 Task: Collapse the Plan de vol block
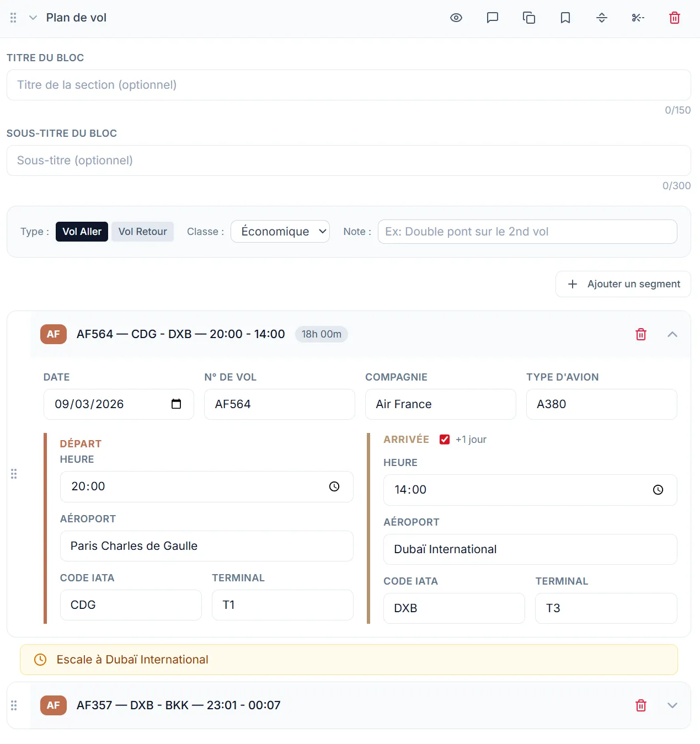[33, 18]
